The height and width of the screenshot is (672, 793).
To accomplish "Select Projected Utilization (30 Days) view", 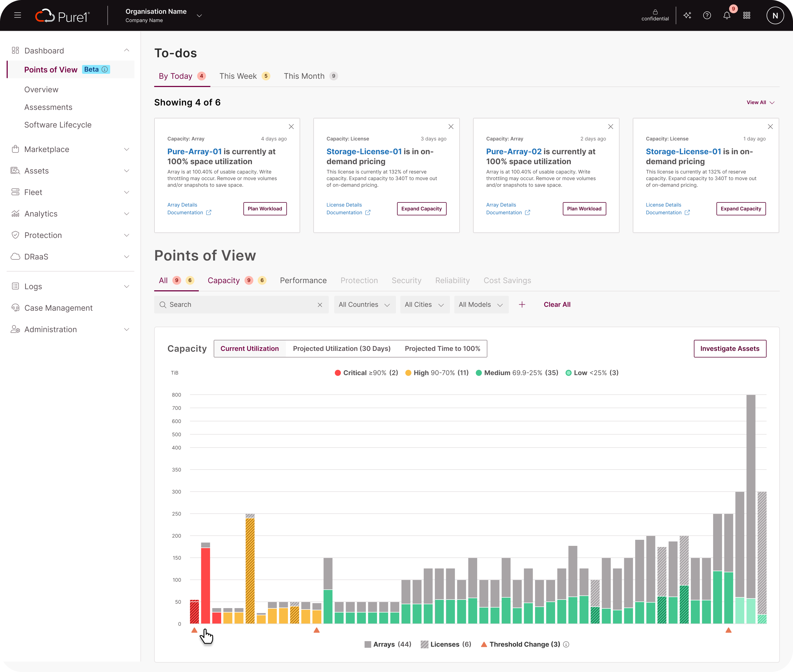I will tap(341, 349).
